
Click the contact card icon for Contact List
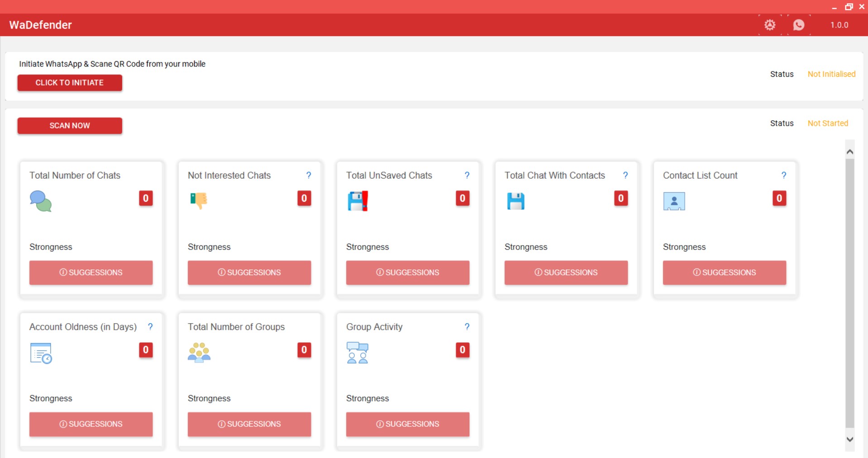coord(674,201)
